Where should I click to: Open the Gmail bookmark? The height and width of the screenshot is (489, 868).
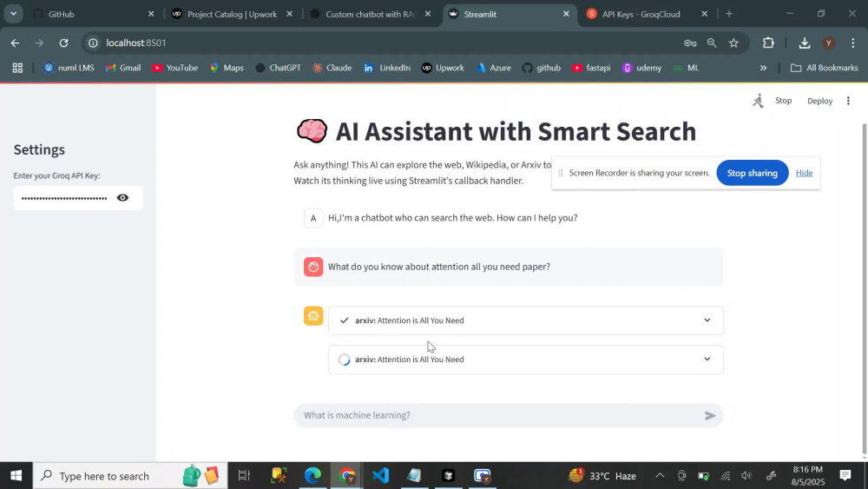pyautogui.click(x=123, y=68)
